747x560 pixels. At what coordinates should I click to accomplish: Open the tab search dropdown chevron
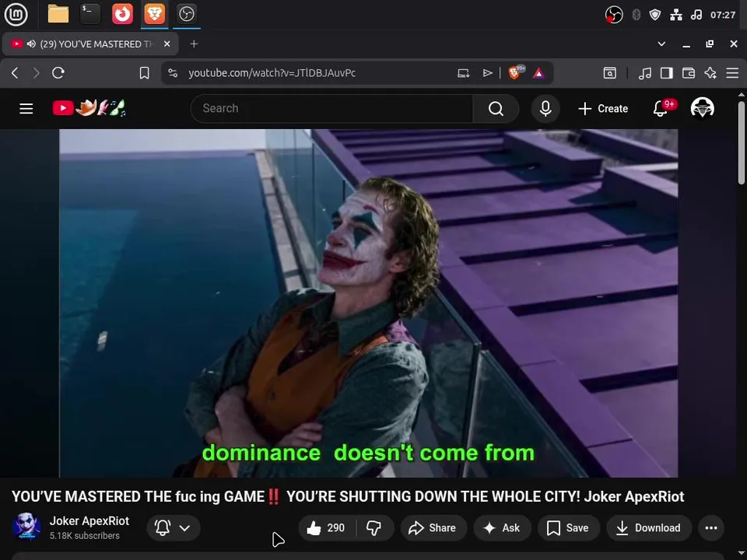[x=661, y=44]
